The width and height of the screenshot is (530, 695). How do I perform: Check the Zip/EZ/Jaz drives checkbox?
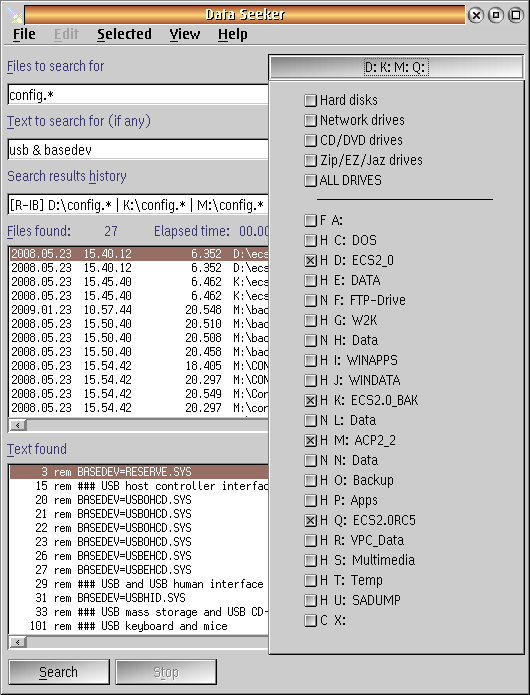pos(311,160)
